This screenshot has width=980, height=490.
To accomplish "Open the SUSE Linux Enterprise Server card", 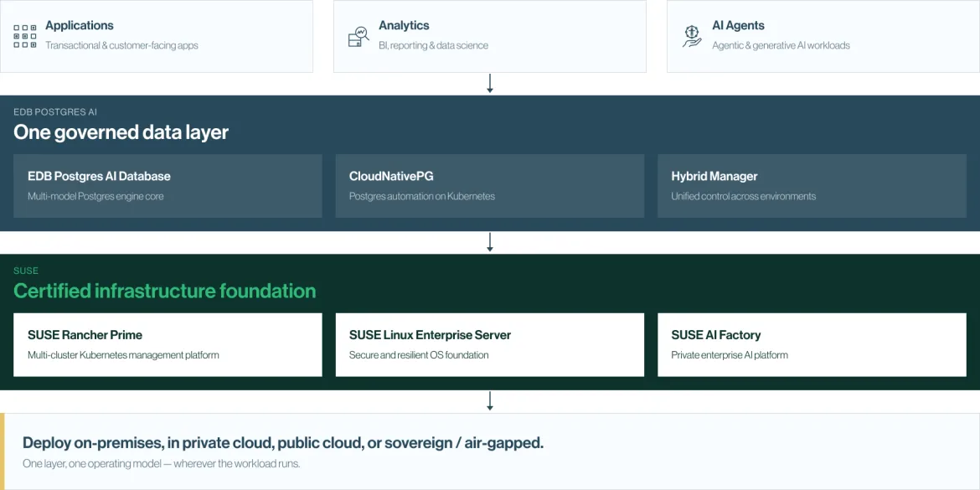I will click(x=489, y=345).
